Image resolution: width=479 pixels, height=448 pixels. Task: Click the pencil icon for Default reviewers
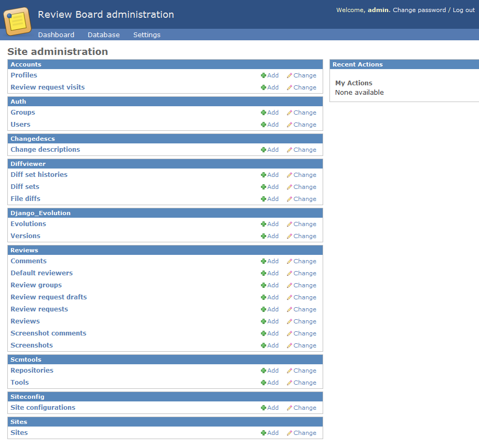click(290, 273)
